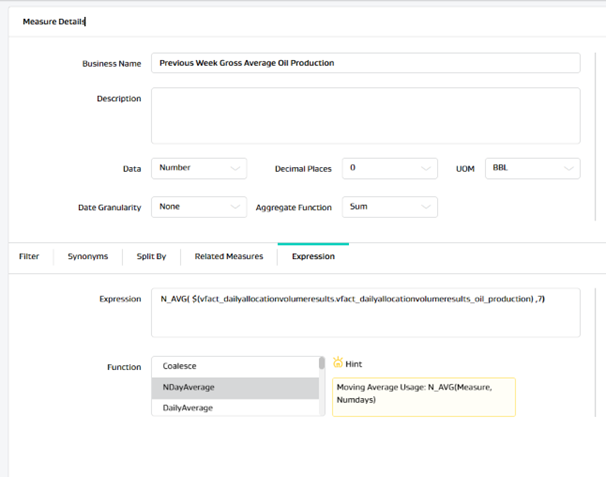The height and width of the screenshot is (477, 606).
Task: Go to the Related Measures tab
Action: [x=229, y=256]
